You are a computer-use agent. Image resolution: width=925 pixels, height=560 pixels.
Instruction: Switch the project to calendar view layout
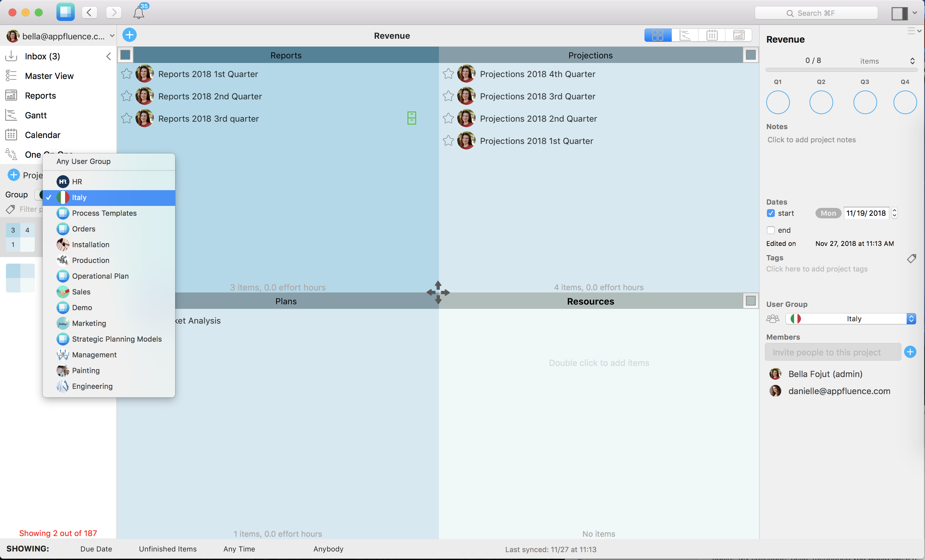(712, 35)
